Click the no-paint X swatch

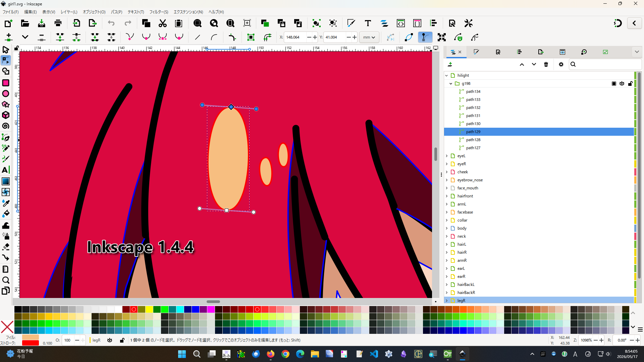7,327
